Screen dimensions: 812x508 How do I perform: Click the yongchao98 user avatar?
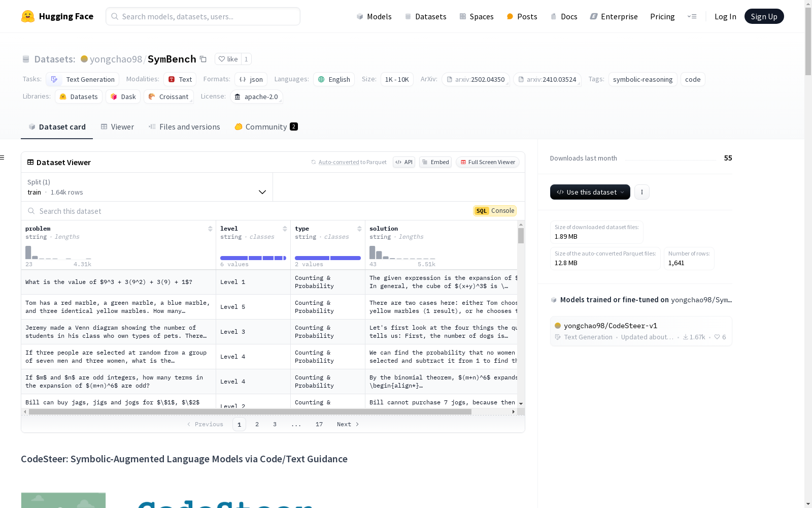84,59
